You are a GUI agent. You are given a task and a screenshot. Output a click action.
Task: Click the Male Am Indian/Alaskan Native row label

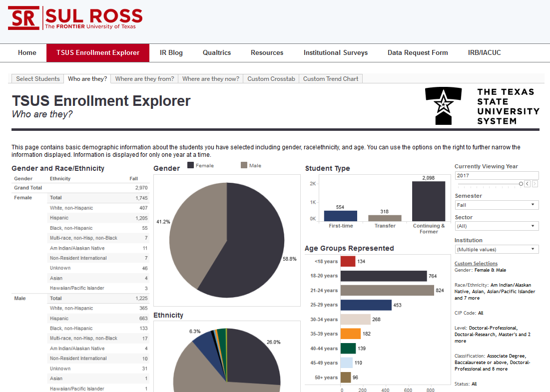(77, 349)
